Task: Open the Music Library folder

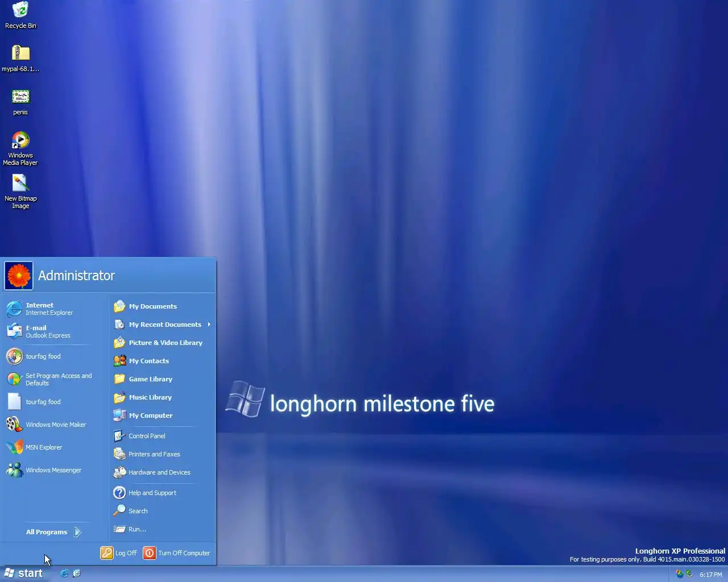Action: tap(162, 397)
